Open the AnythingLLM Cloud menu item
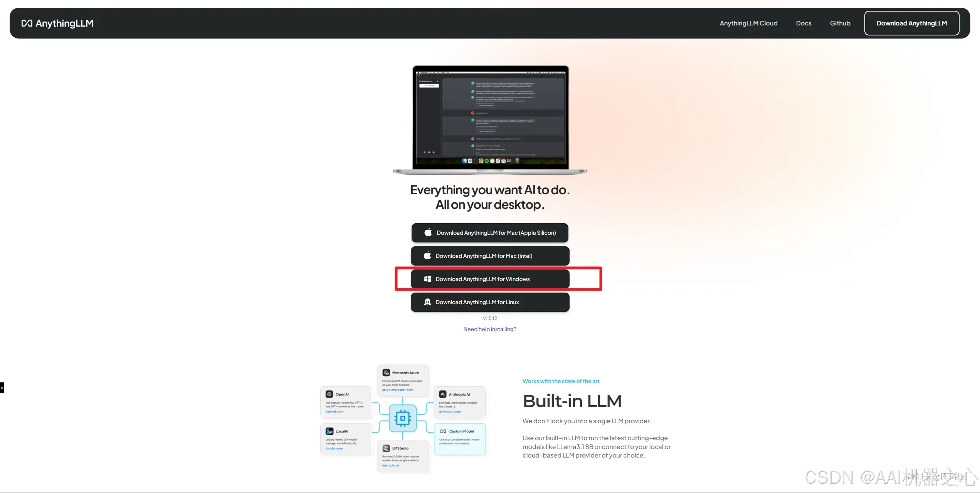The height and width of the screenshot is (493, 980). pyautogui.click(x=748, y=23)
